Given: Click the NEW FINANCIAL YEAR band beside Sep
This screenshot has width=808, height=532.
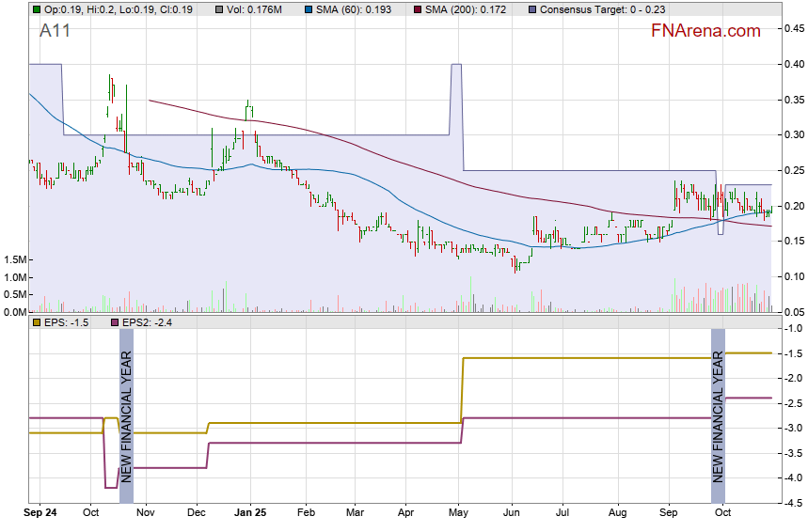Looking at the screenshot, I should coord(718,415).
